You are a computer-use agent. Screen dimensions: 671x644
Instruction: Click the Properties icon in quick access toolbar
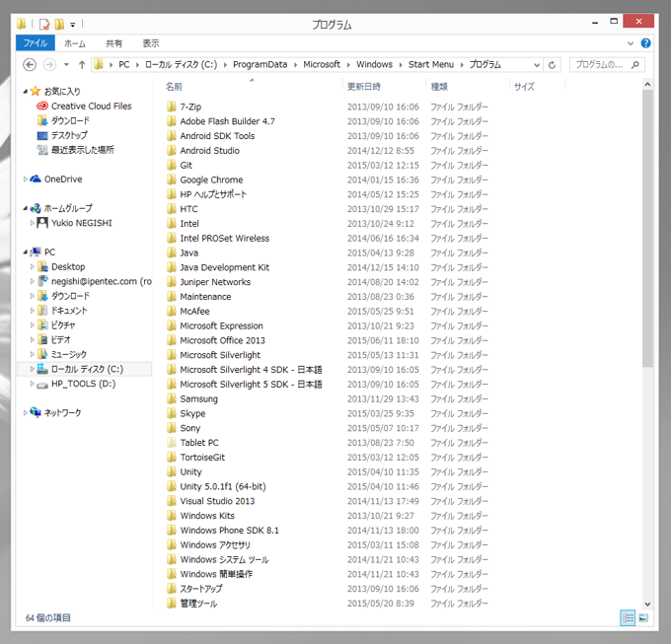44,25
